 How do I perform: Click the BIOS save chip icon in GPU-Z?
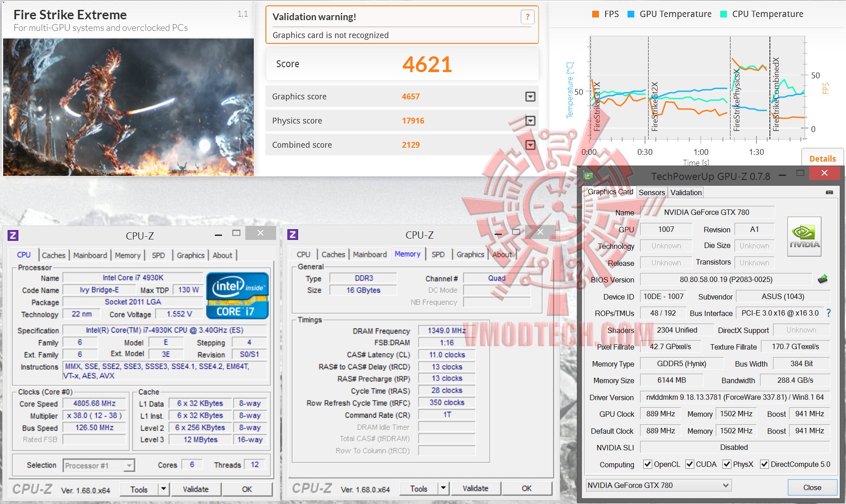click(822, 279)
